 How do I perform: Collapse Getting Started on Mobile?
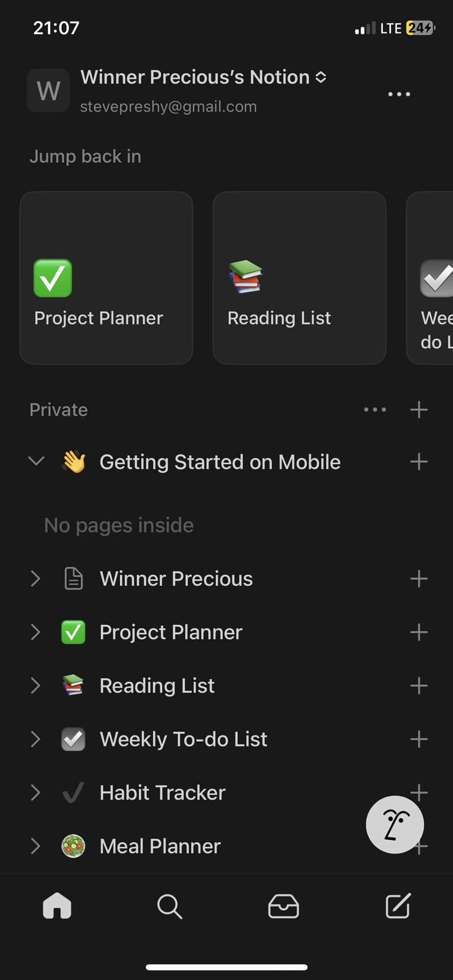pos(36,461)
